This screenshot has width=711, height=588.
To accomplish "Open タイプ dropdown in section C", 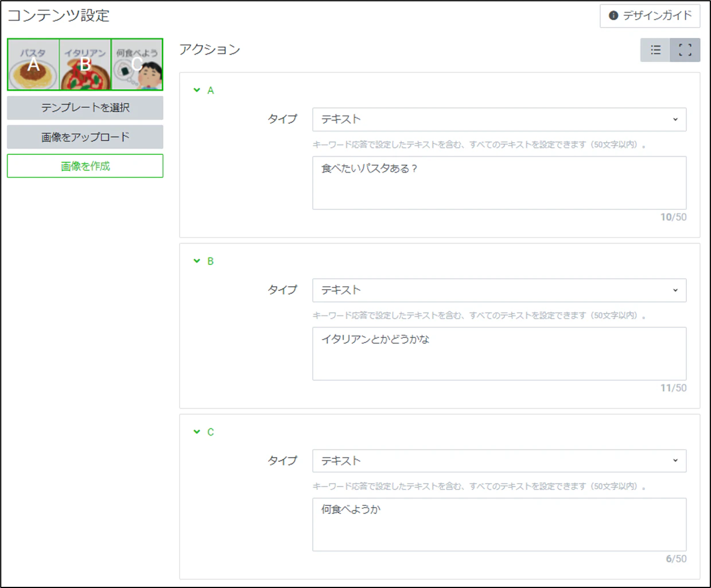I will pyautogui.click(x=499, y=461).
